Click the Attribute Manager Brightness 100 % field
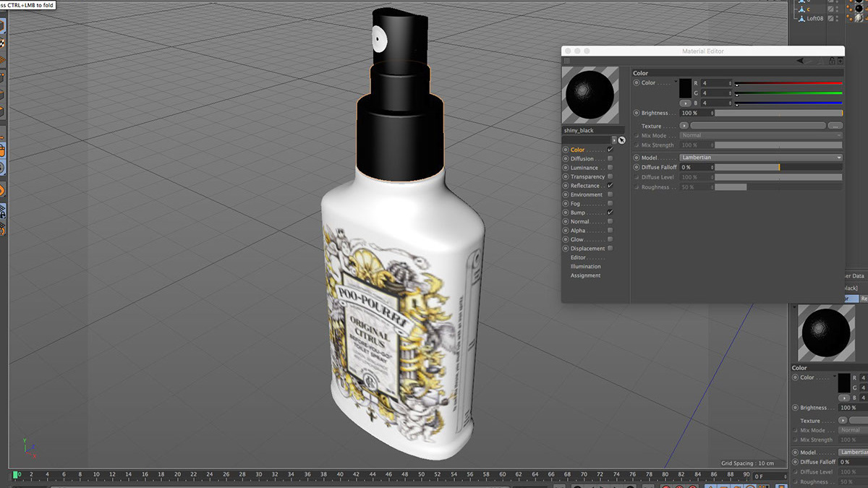868x488 pixels. 854,408
